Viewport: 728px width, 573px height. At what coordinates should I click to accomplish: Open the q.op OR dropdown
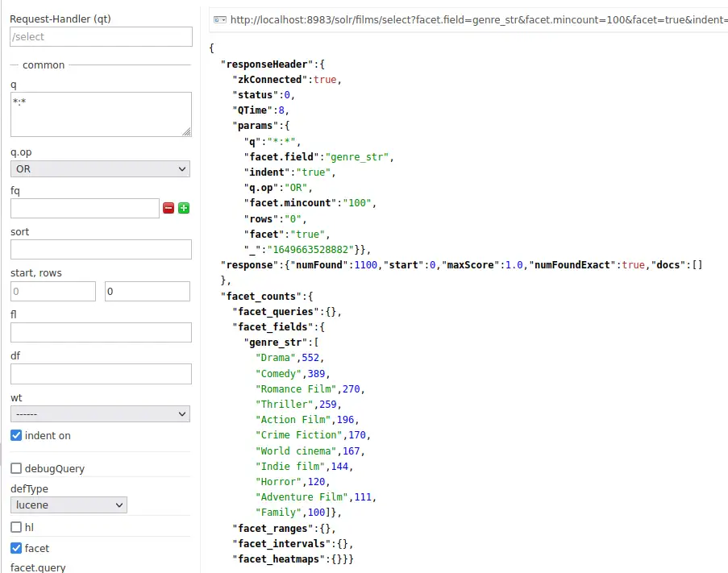coord(100,169)
